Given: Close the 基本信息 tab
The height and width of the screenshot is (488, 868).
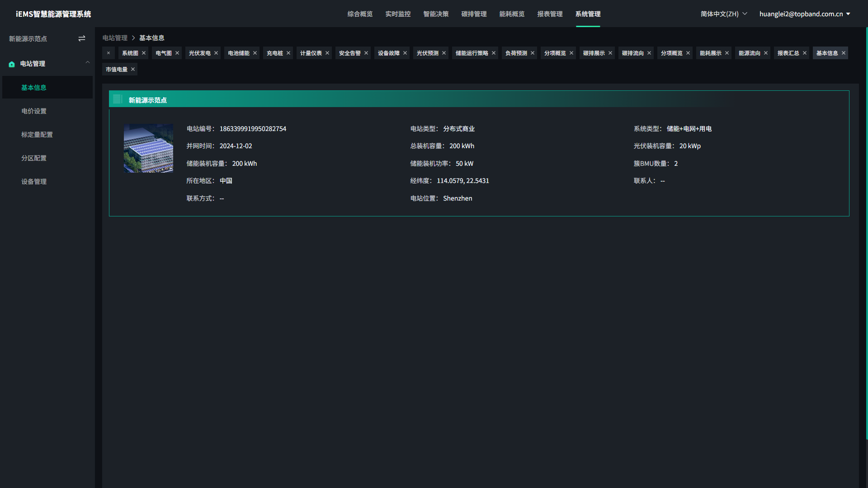Looking at the screenshot, I should (844, 53).
